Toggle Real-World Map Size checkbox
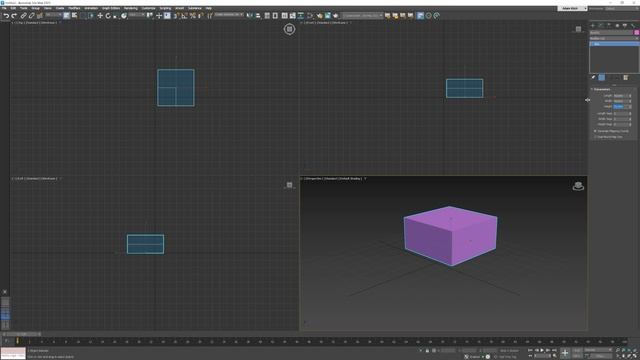Image resolution: width=640 pixels, height=360 pixels. pos(595,137)
